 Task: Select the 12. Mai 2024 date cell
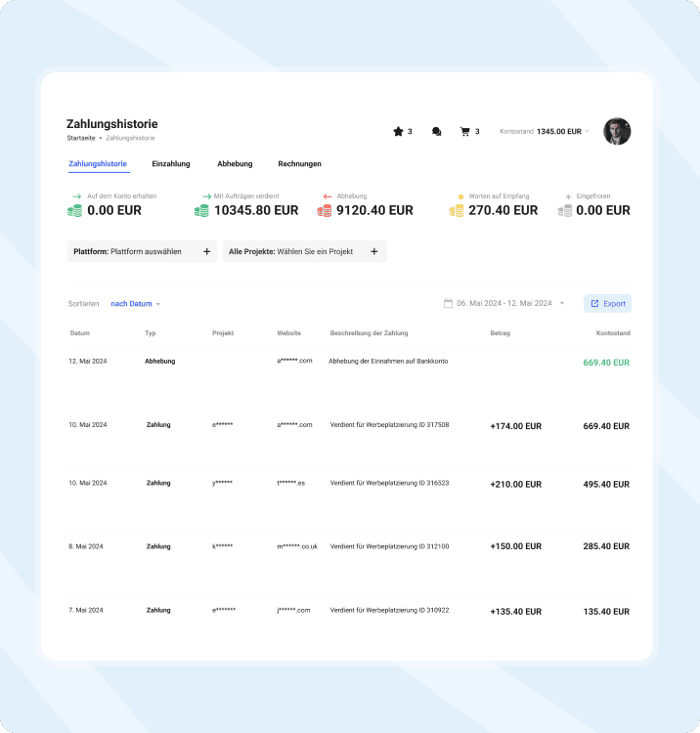pyautogui.click(x=87, y=362)
